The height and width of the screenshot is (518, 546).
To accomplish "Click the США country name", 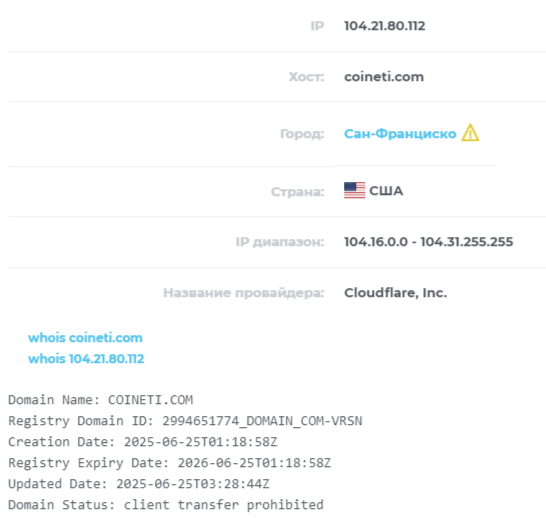I will [x=386, y=191].
